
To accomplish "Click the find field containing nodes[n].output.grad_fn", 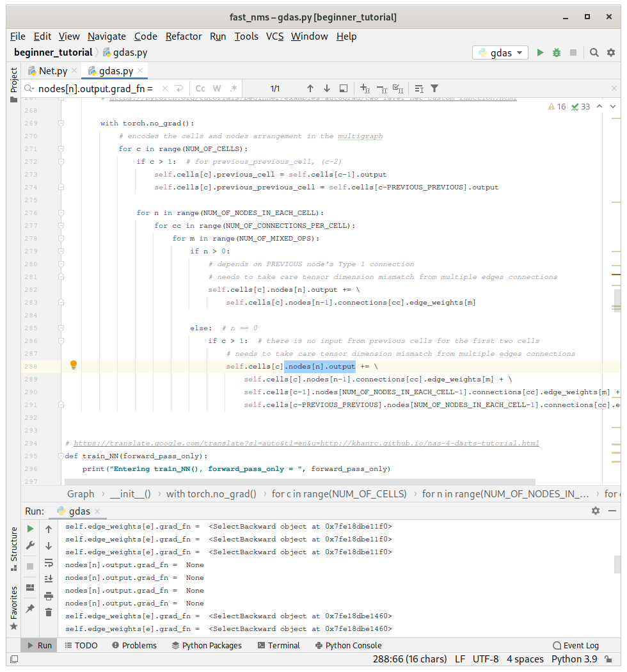I will (96, 88).
